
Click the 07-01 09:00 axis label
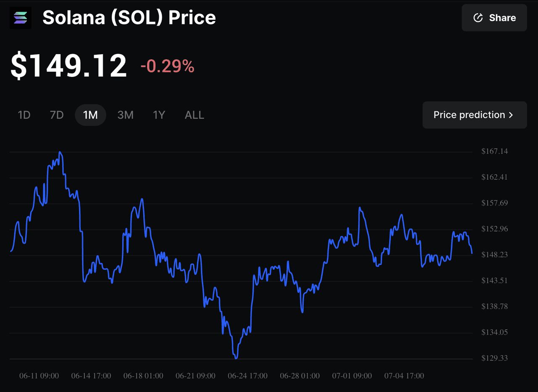[x=352, y=376]
